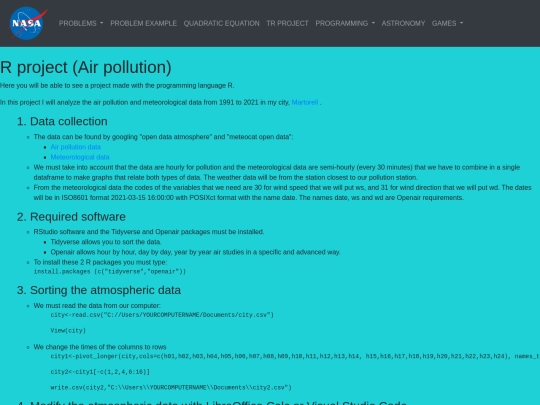Click the city2<-city1[-c(1,2,4,6:16)] line
This screenshot has width=540, height=405.
(100, 372)
